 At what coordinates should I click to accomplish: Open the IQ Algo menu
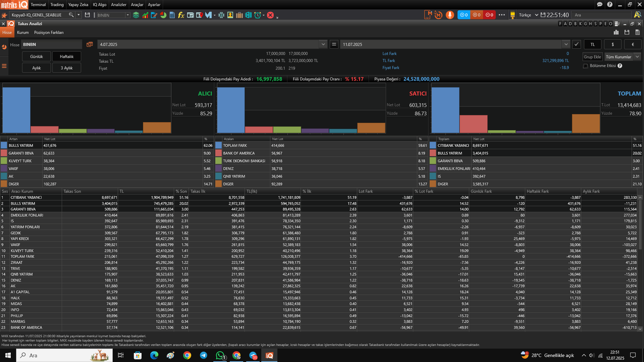[x=100, y=4]
